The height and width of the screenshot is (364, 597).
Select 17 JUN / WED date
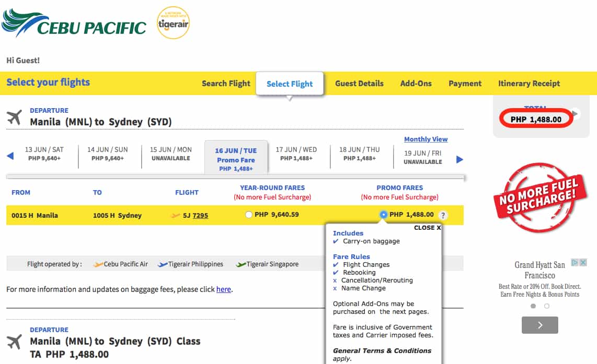click(x=296, y=154)
